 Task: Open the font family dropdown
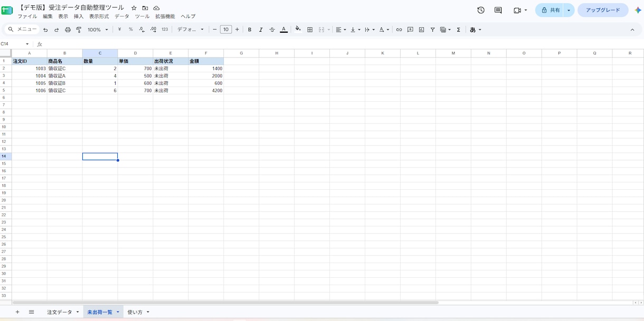tap(191, 30)
